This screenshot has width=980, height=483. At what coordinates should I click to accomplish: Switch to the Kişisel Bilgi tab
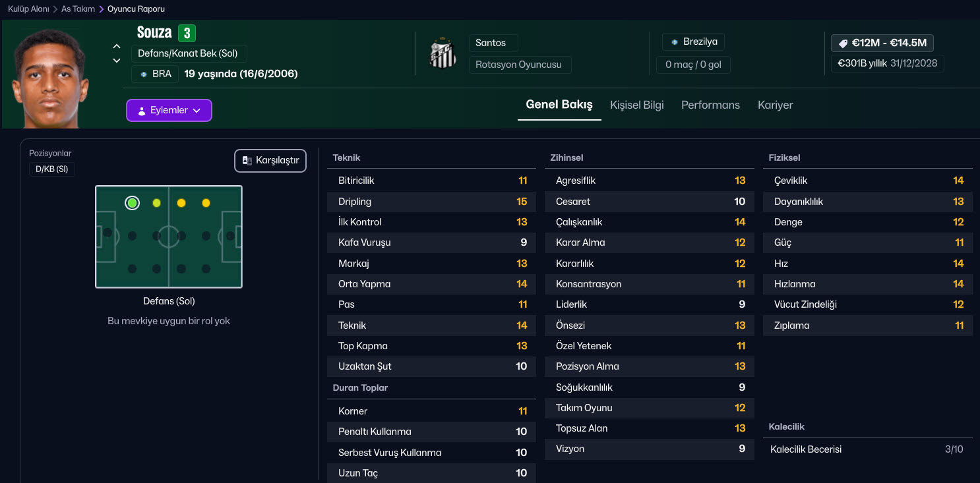pos(636,105)
